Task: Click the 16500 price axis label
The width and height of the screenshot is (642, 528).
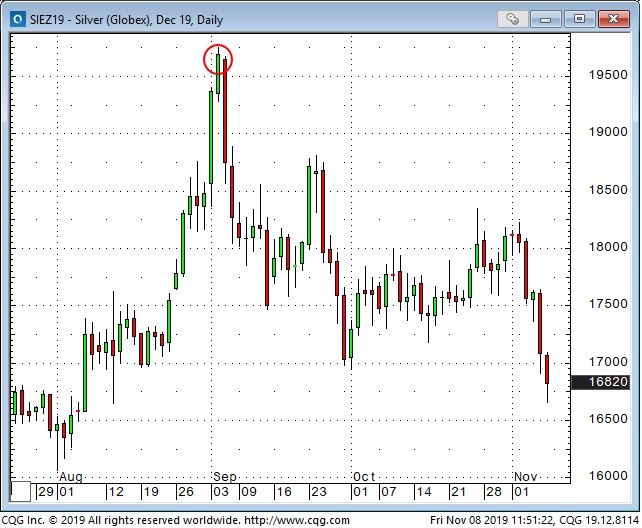Action: 608,419
